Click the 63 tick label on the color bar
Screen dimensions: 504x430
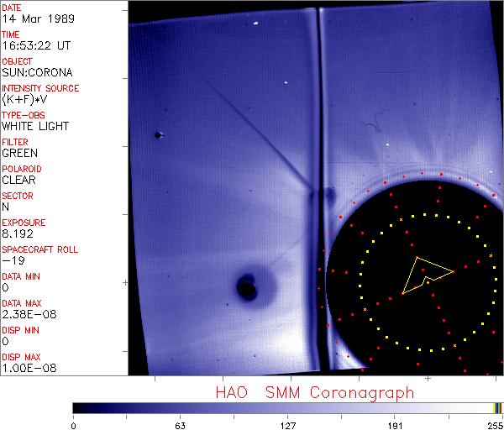180,424
